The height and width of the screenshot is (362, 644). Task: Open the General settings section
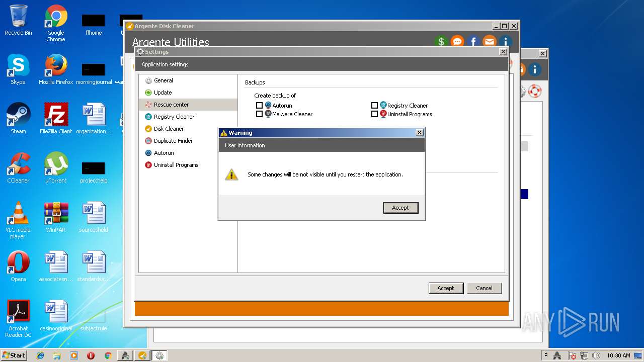(188, 80)
